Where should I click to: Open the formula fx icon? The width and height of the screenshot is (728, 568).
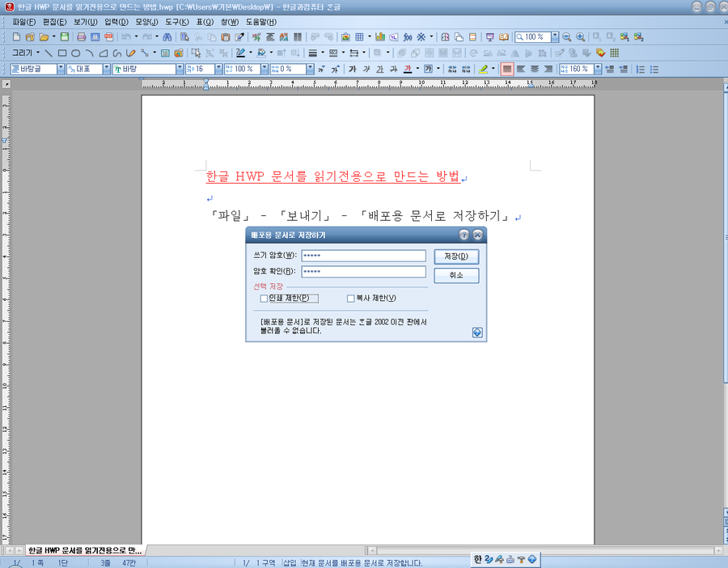point(408,37)
